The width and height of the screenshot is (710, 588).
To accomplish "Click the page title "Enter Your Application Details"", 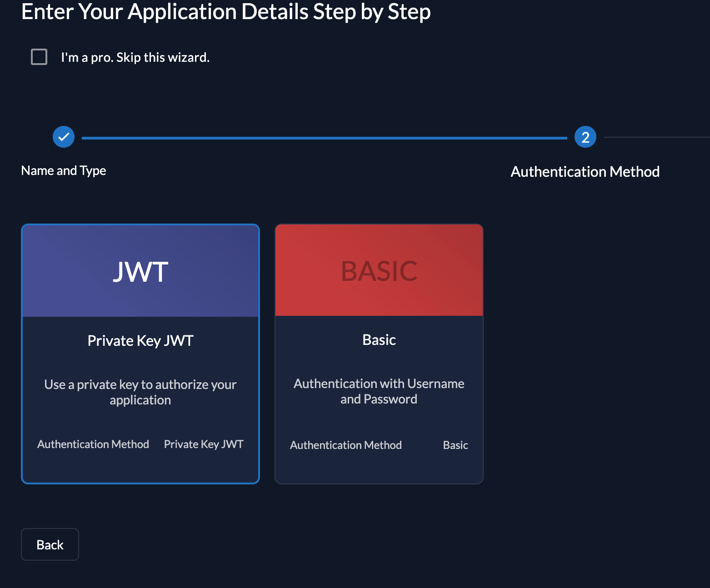I will pos(226,12).
